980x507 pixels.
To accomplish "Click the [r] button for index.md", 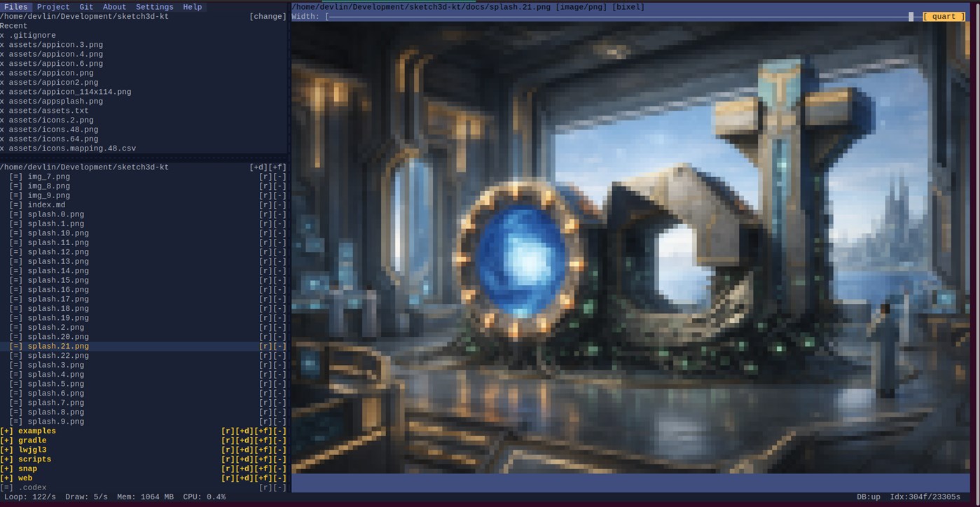I will pyautogui.click(x=265, y=205).
